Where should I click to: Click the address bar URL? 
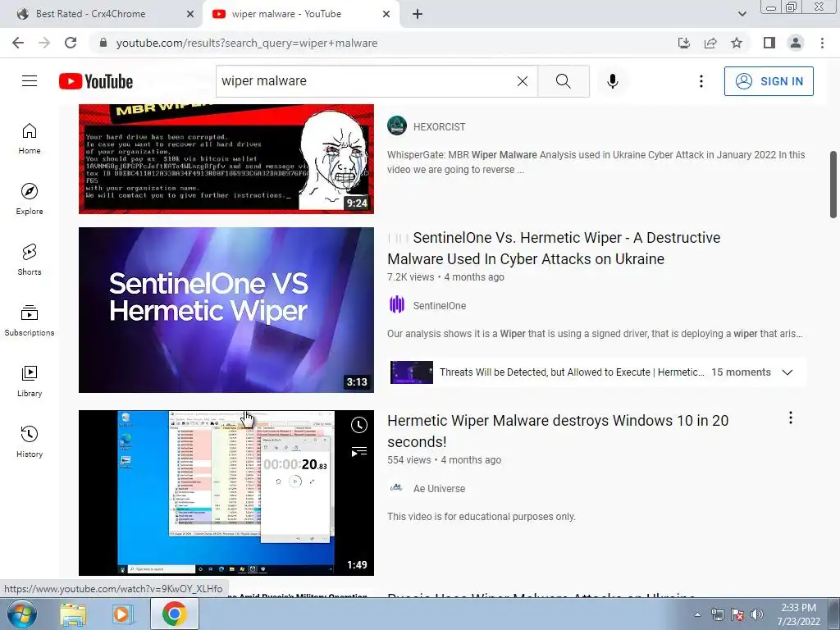click(x=247, y=43)
